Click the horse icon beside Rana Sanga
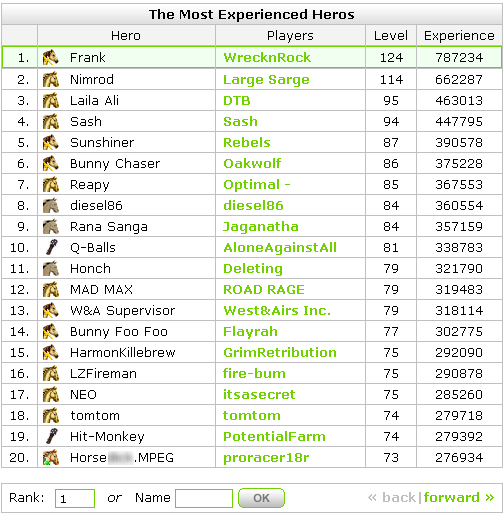This screenshot has height=514, width=503. [x=51, y=226]
